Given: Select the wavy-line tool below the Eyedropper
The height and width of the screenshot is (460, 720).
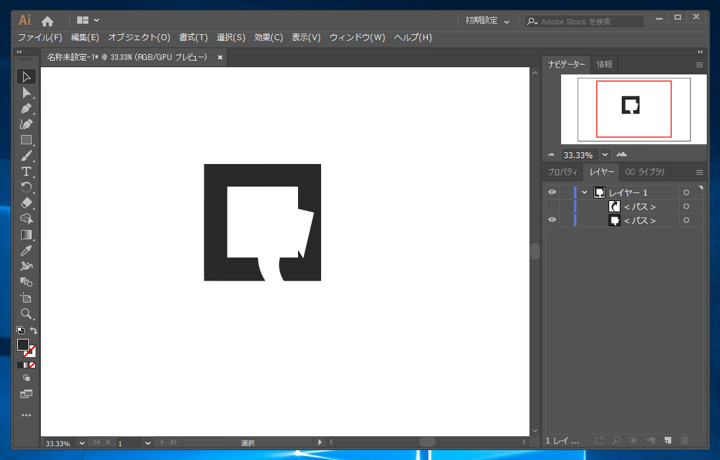Looking at the screenshot, I should [x=26, y=266].
